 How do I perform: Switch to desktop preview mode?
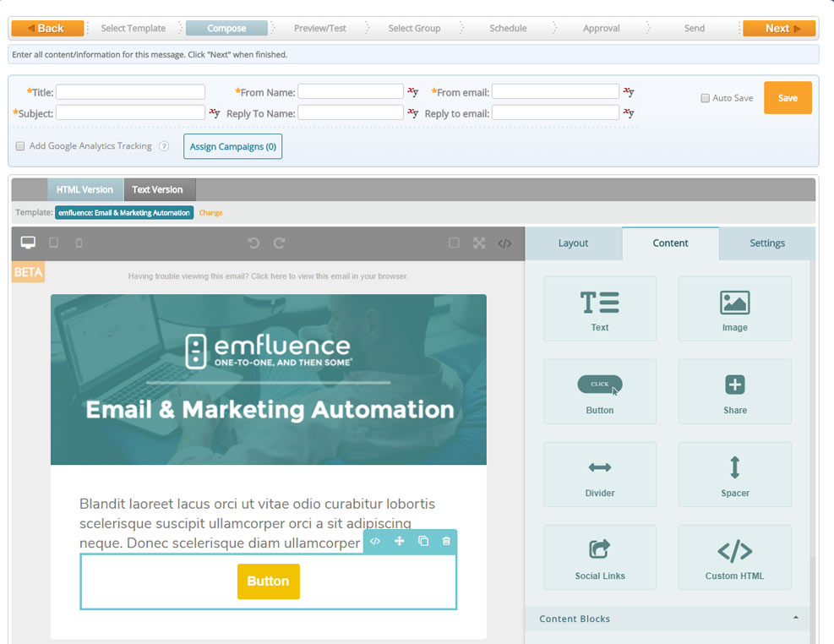point(28,243)
